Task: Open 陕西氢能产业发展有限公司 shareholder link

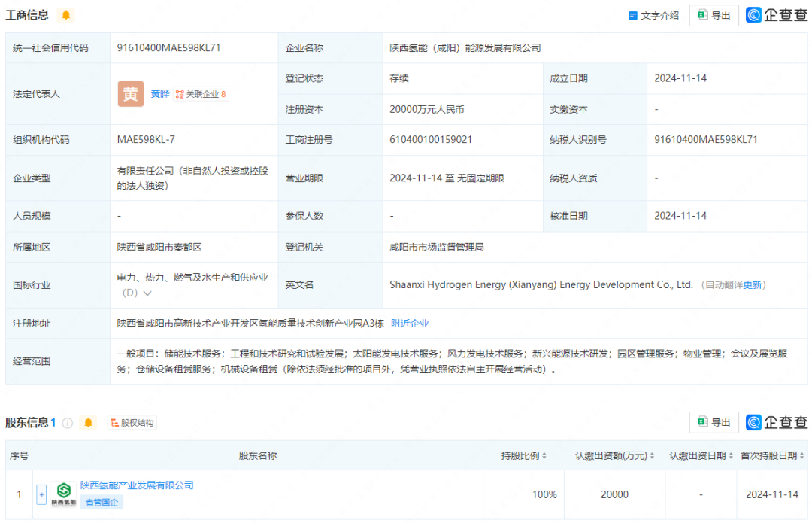Action: point(137,485)
